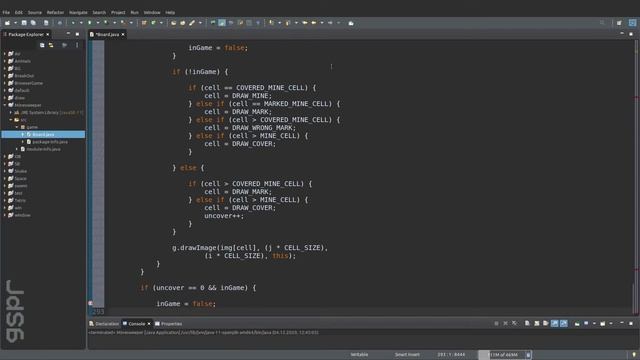Select module-info.java in the tree
The width and height of the screenshot is (640, 360).
43,149
